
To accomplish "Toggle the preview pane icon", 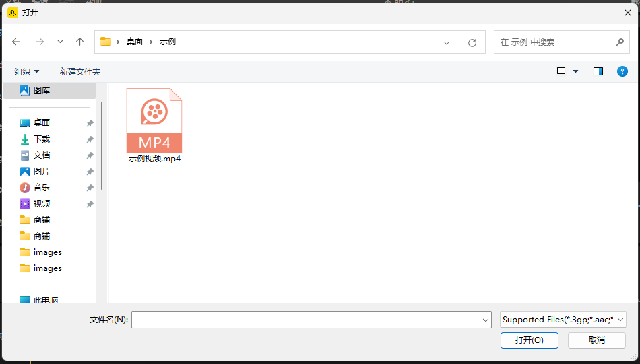I will [598, 71].
